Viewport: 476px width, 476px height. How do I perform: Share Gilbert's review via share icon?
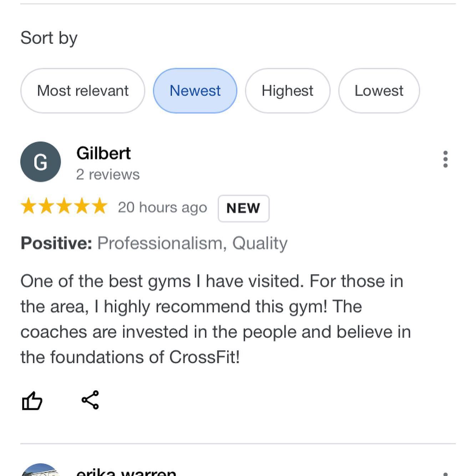tap(90, 400)
